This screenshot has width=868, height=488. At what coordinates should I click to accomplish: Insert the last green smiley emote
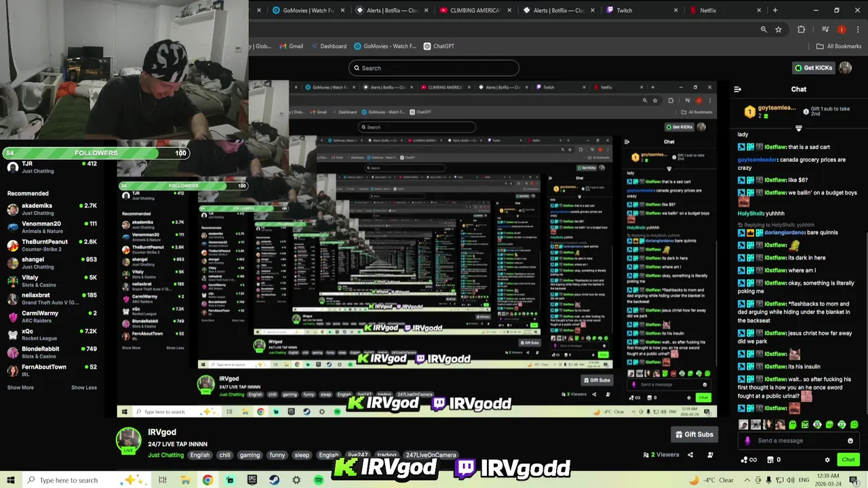pyautogui.click(x=854, y=425)
